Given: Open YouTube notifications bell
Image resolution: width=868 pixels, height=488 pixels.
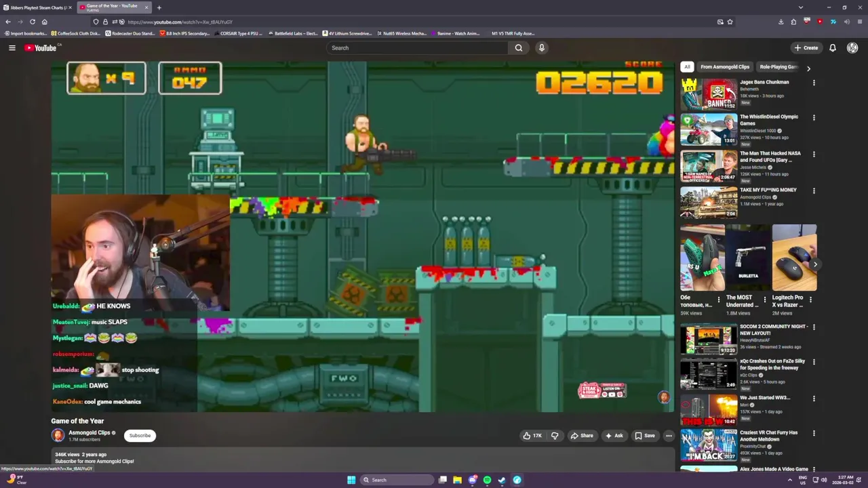Looking at the screenshot, I should coord(833,47).
